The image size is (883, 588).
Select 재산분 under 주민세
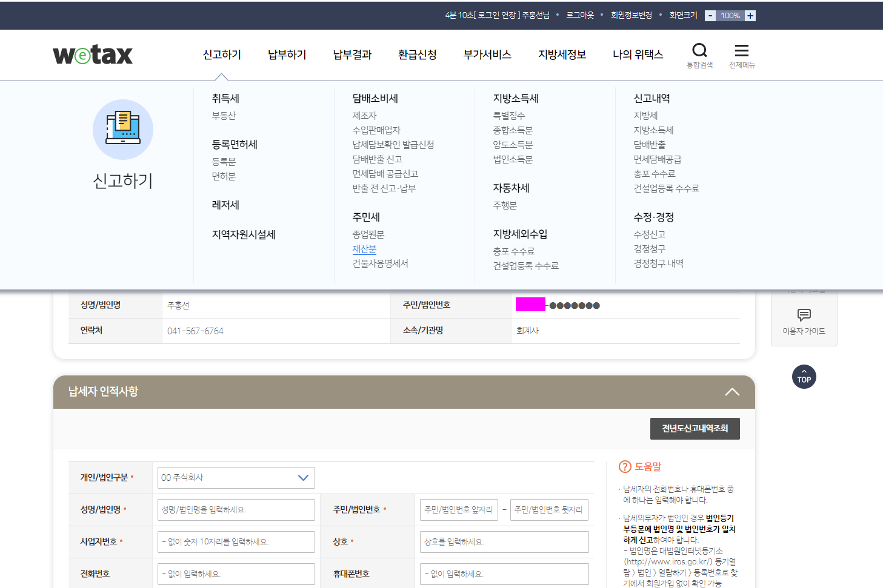point(364,249)
